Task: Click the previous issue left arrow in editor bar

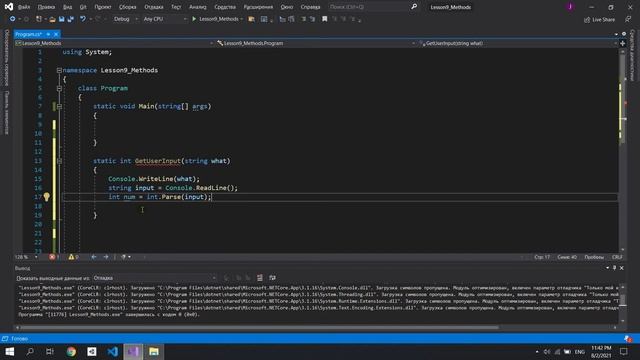Action: (x=94, y=257)
